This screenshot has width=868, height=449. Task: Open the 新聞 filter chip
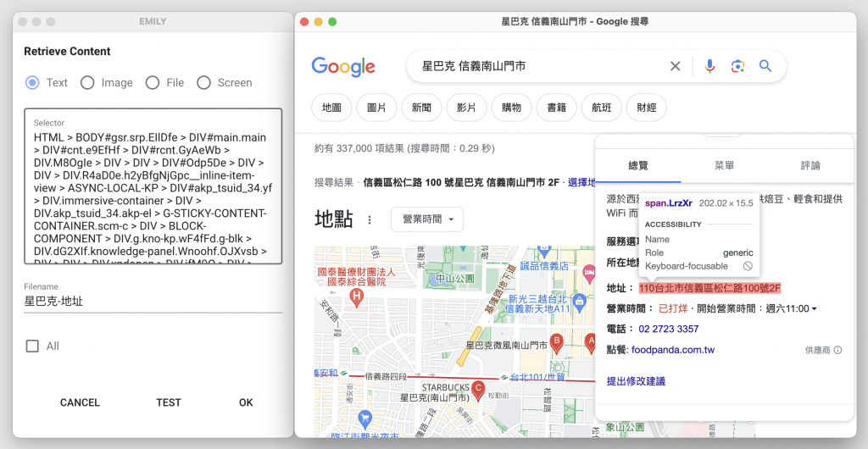tap(421, 108)
